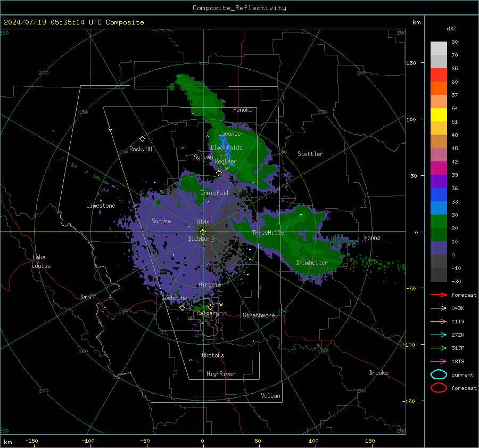Screen dimensions: 479x448
Task: Click the Olds city label
Action: pos(203,222)
